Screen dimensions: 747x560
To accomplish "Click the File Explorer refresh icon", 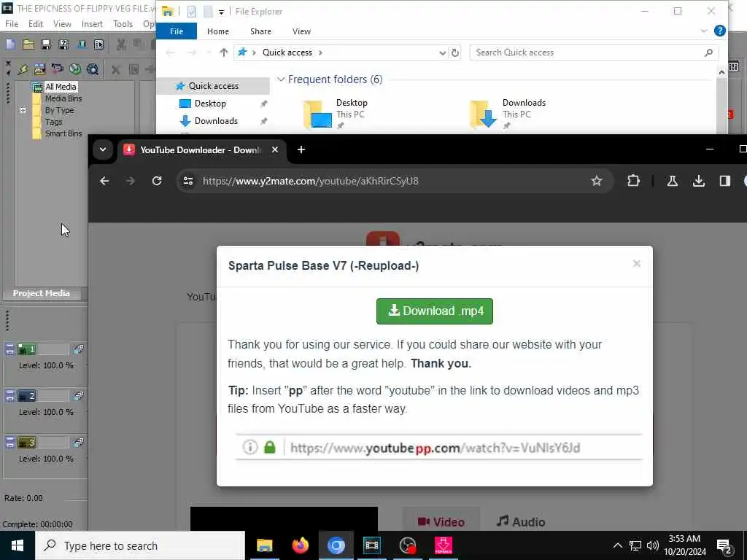I will pyautogui.click(x=455, y=52).
